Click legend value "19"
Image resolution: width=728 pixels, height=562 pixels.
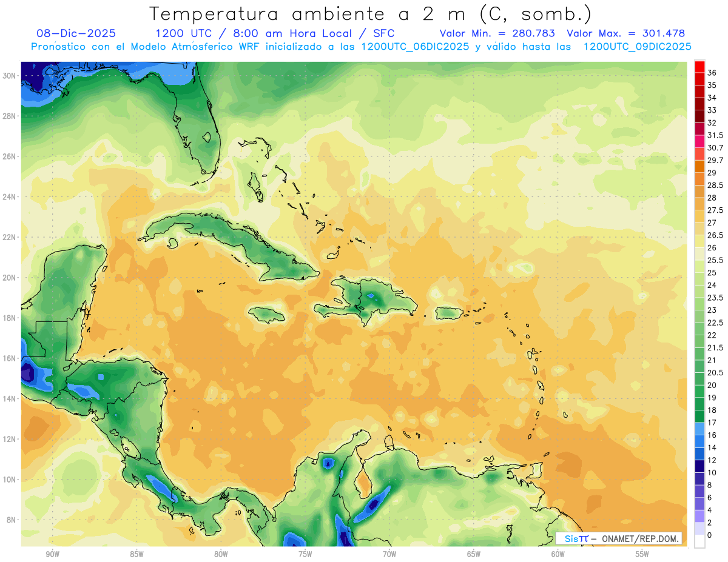[x=712, y=398]
